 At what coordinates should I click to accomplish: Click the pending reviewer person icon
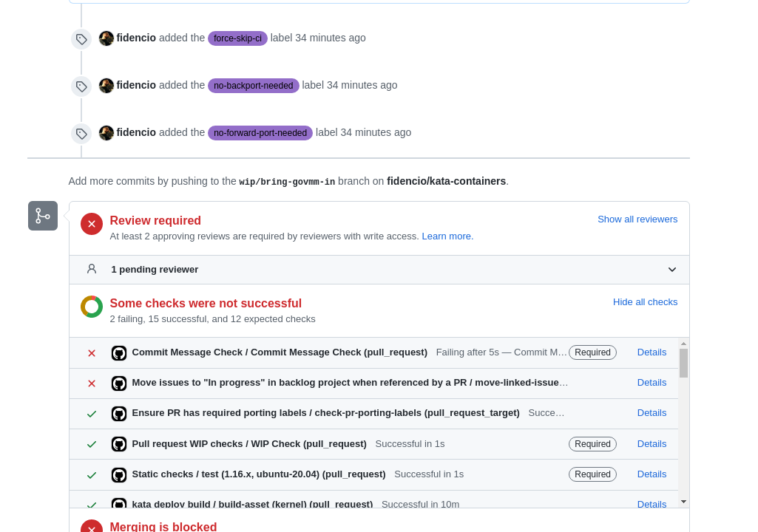[91, 269]
